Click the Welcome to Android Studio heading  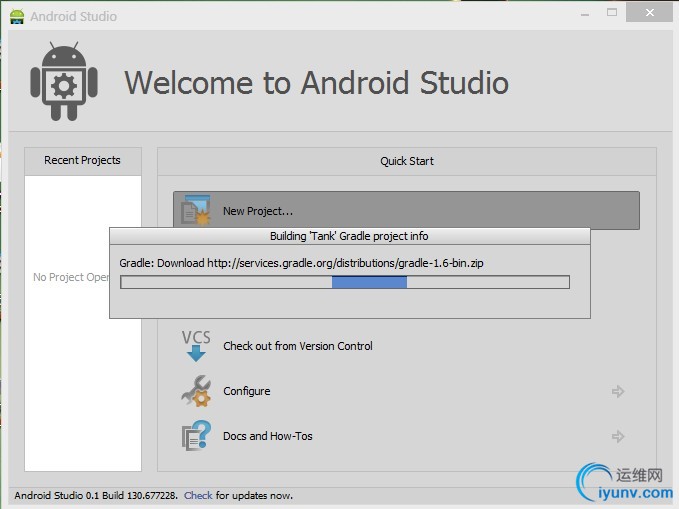pyautogui.click(x=317, y=83)
